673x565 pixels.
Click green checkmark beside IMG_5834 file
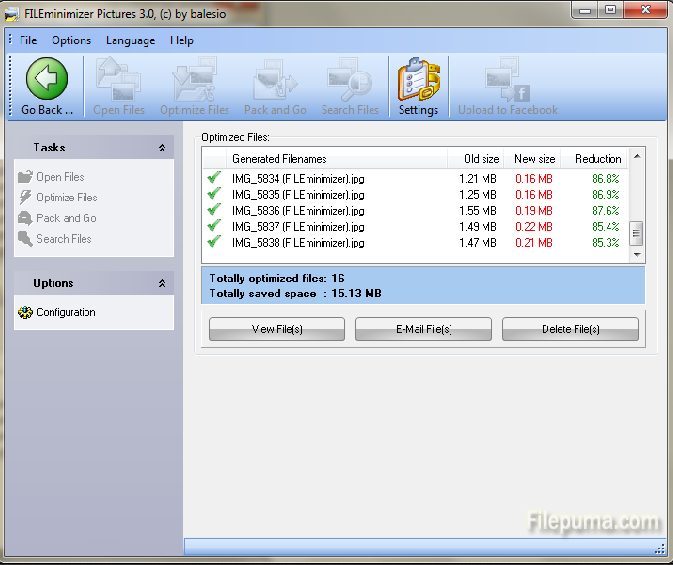(x=213, y=179)
